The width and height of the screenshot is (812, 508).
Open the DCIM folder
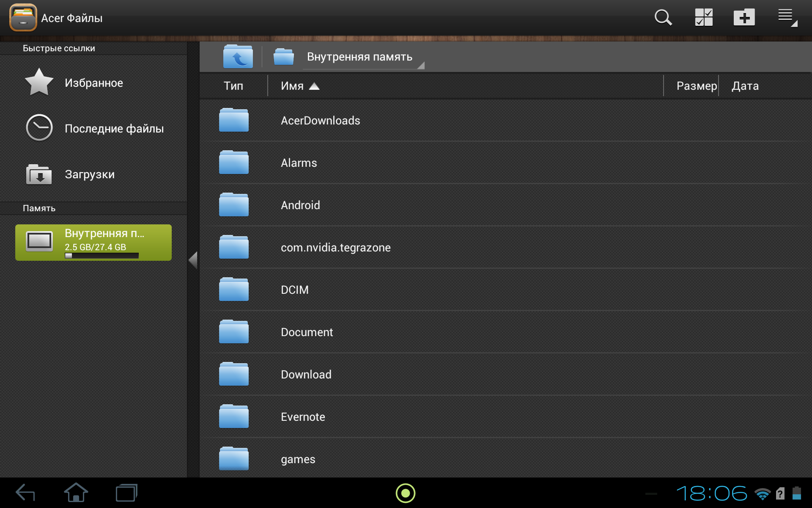click(x=295, y=290)
